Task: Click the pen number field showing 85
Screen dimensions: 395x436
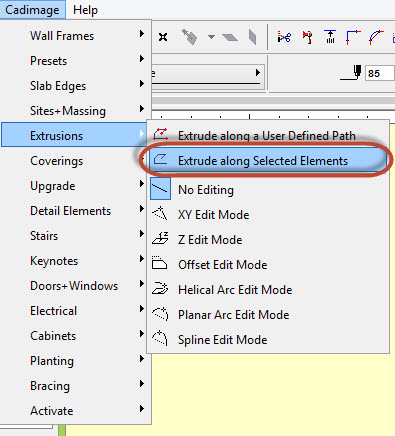Action: [x=380, y=73]
